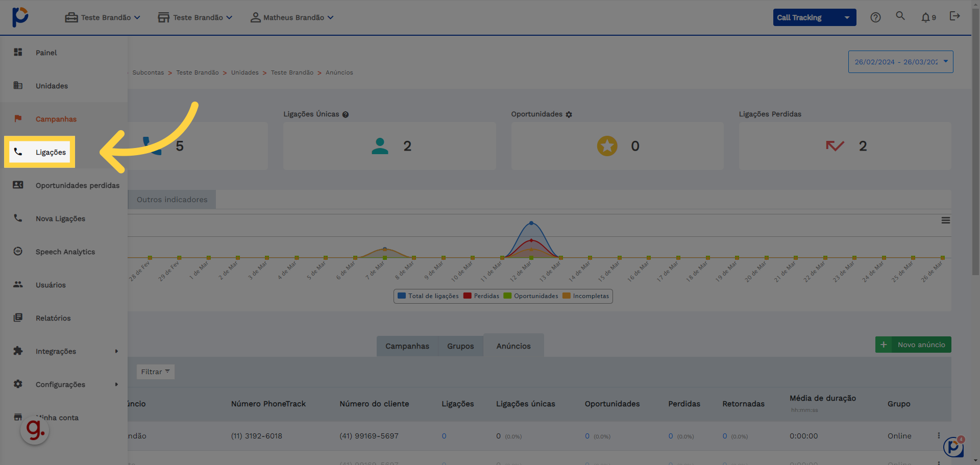Click the Novo anúncio button

click(x=913, y=345)
